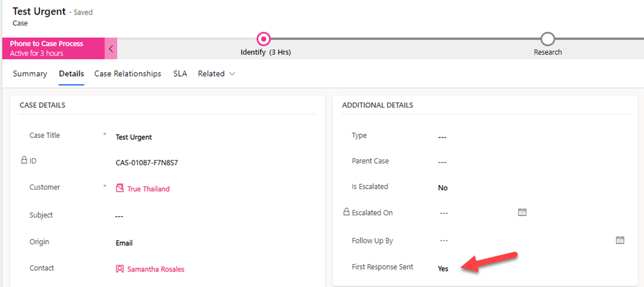The width and height of the screenshot is (644, 287).
Task: Open the True Thailand customer link
Action: 148,188
